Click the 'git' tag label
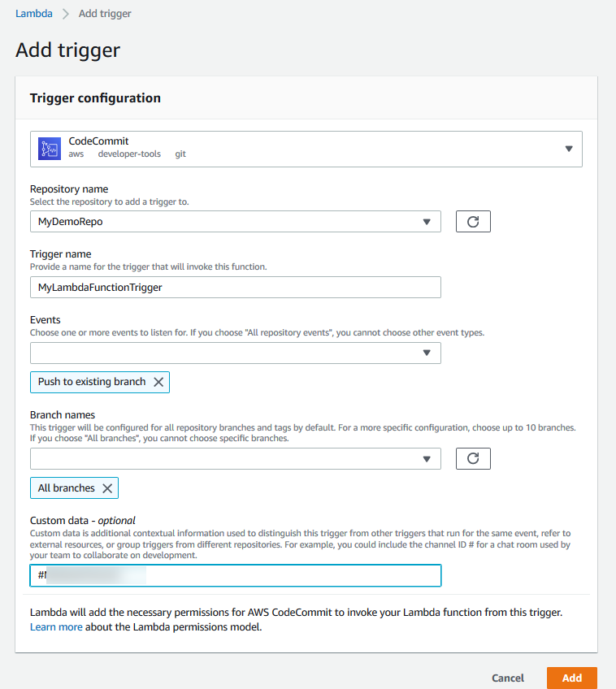Viewport: 616px width, 689px height. pos(179,154)
